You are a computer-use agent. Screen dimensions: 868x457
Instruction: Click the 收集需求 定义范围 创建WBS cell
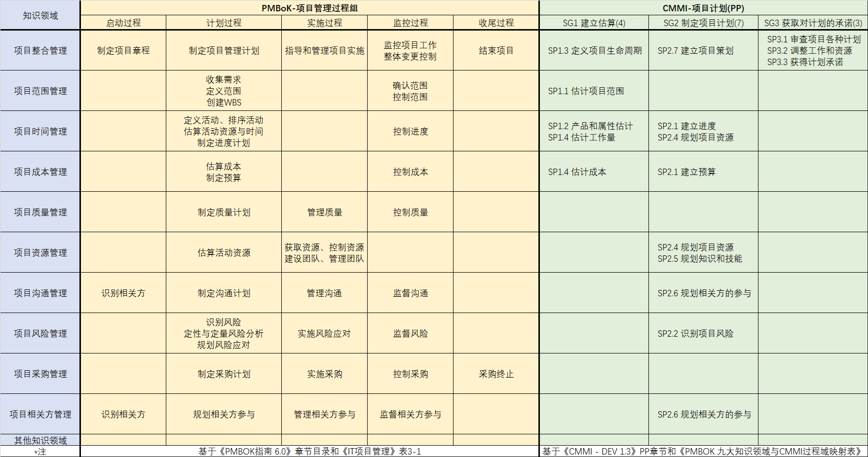[224, 91]
